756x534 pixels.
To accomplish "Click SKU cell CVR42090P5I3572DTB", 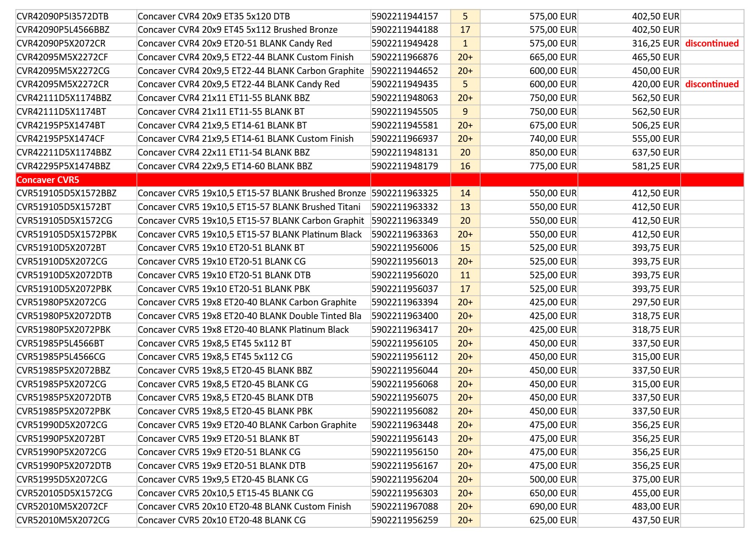I will pos(62,16).
